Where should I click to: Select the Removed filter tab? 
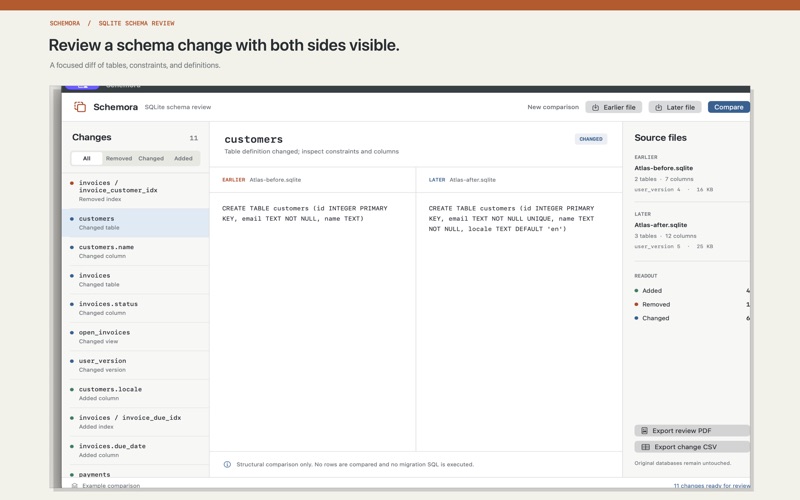coord(119,158)
